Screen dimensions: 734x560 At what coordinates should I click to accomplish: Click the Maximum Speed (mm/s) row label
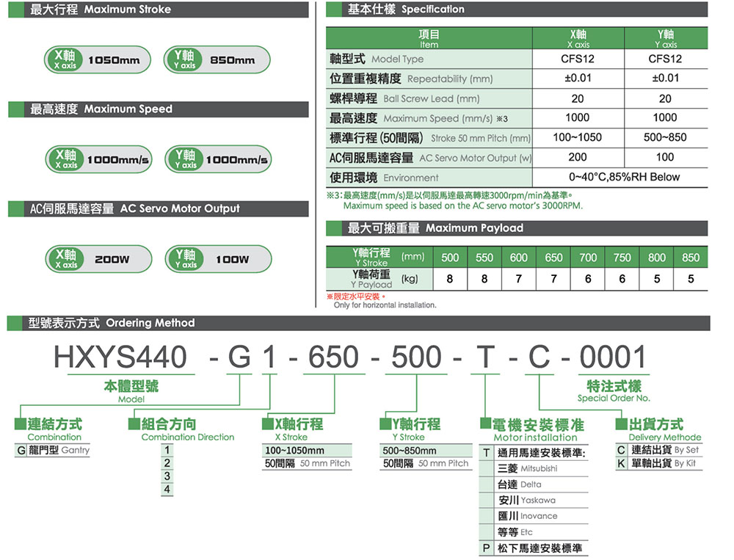[429, 118]
